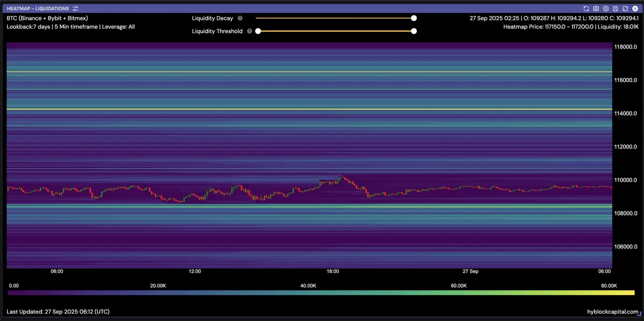The image size is (644, 321).
Task: Open heatmap settings gear icon
Action: click(x=606, y=9)
